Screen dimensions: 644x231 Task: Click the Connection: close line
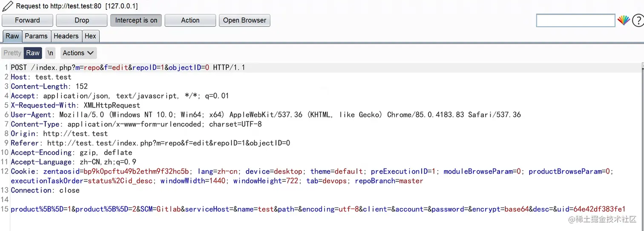pos(45,190)
